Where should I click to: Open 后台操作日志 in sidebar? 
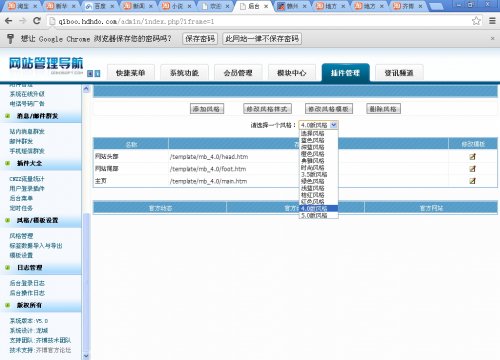pos(27,293)
